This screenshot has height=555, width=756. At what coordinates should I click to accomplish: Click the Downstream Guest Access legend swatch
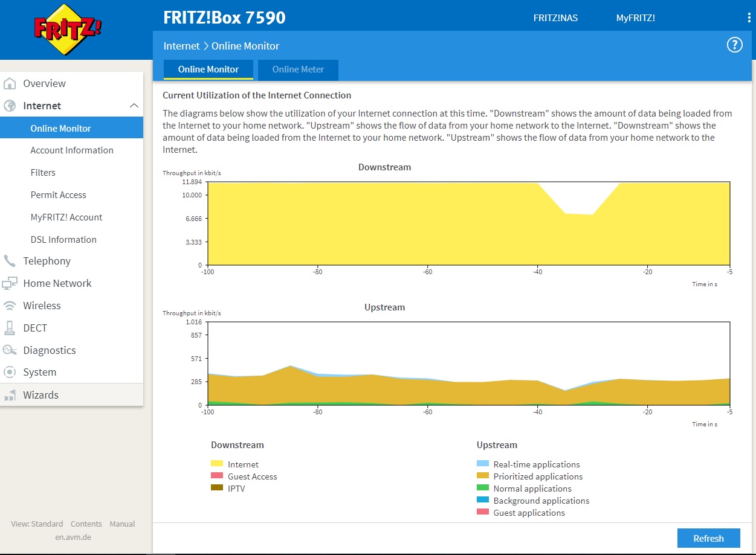point(217,476)
